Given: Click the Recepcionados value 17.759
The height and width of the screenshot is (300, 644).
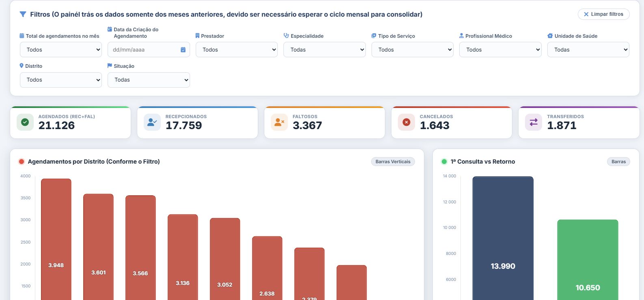Looking at the screenshot, I should pos(184,125).
